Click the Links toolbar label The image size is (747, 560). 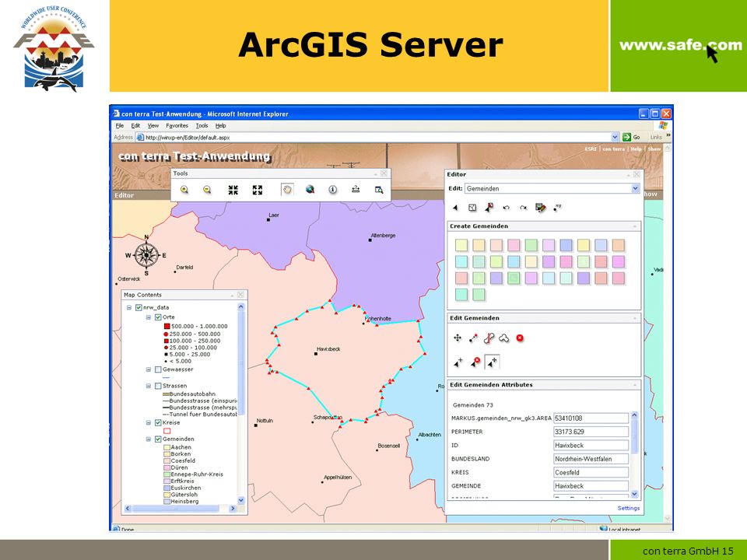coord(656,137)
